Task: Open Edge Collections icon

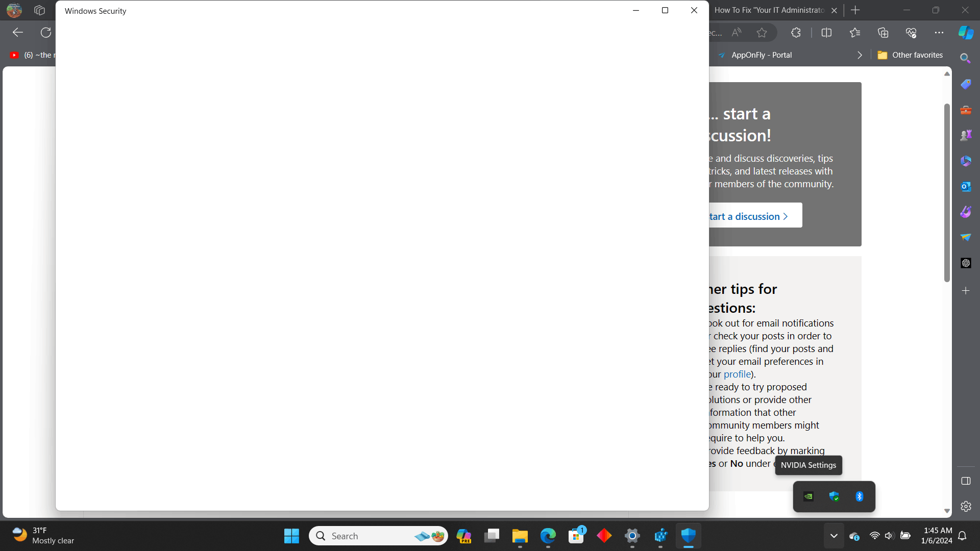Action: click(883, 33)
